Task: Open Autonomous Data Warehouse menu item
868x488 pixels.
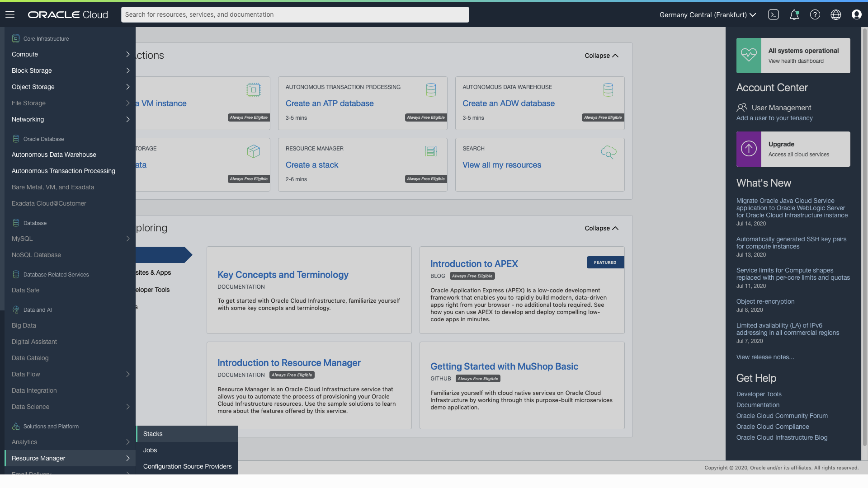Action: pyautogui.click(x=54, y=155)
